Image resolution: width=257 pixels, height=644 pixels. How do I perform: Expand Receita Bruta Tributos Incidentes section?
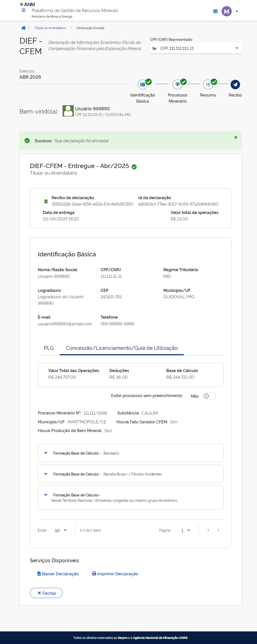click(46, 474)
